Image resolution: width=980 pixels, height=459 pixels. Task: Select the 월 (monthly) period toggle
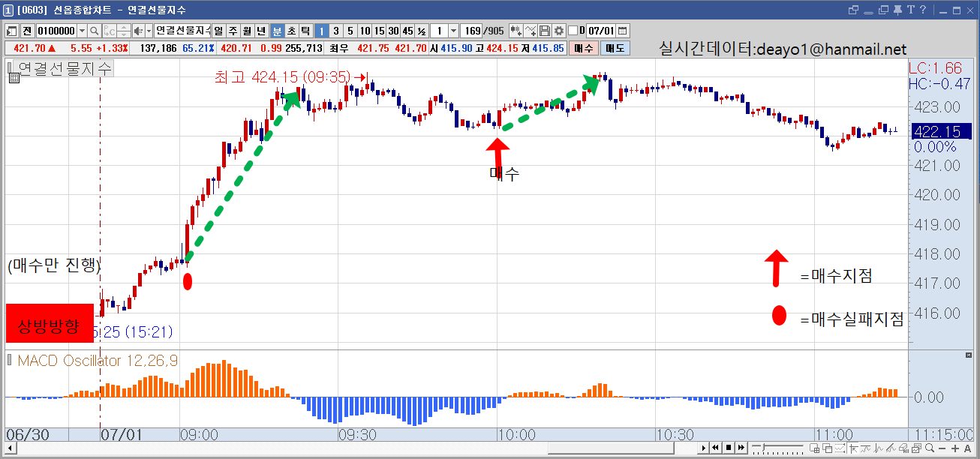coord(247,31)
